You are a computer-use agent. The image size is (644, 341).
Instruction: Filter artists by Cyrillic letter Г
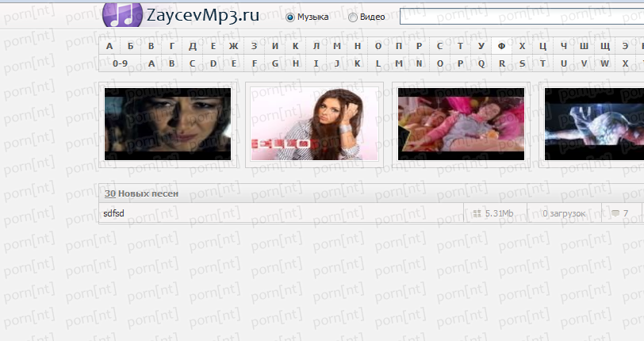171,46
